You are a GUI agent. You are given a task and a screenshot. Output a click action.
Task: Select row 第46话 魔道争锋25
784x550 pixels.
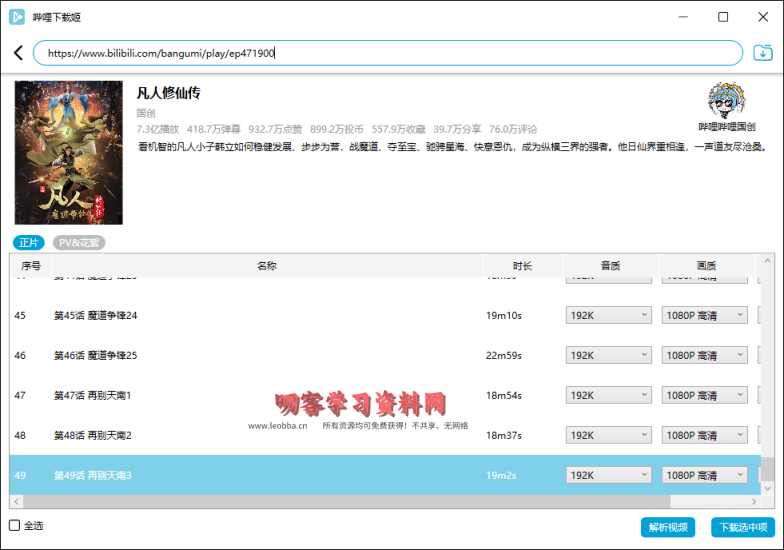tap(385, 356)
